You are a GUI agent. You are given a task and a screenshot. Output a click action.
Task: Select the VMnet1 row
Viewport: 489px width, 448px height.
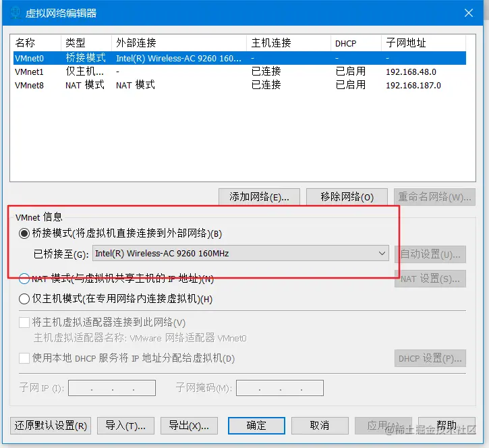tap(239, 72)
